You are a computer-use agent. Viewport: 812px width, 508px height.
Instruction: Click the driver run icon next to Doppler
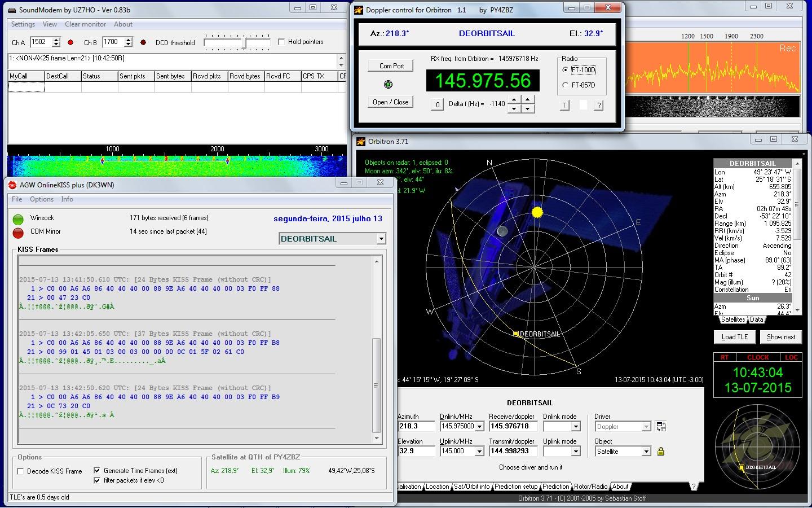tap(661, 427)
